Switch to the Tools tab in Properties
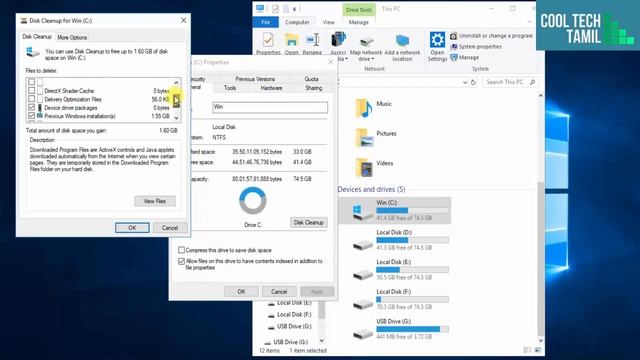This screenshot has height=360, width=640. 230,88
